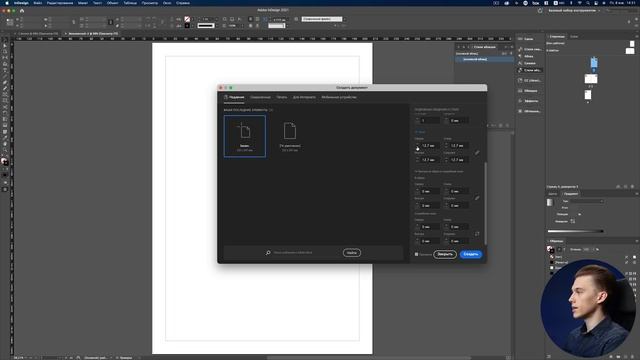Click the Создать button
The image size is (640, 360).
tap(471, 254)
